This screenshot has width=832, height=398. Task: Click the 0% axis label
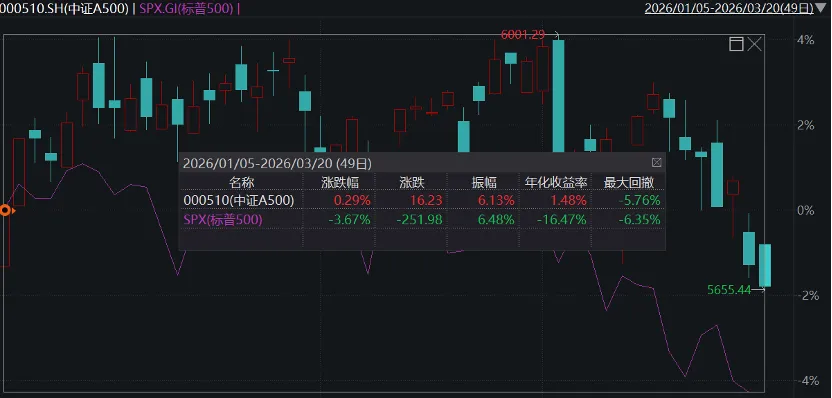(805, 210)
